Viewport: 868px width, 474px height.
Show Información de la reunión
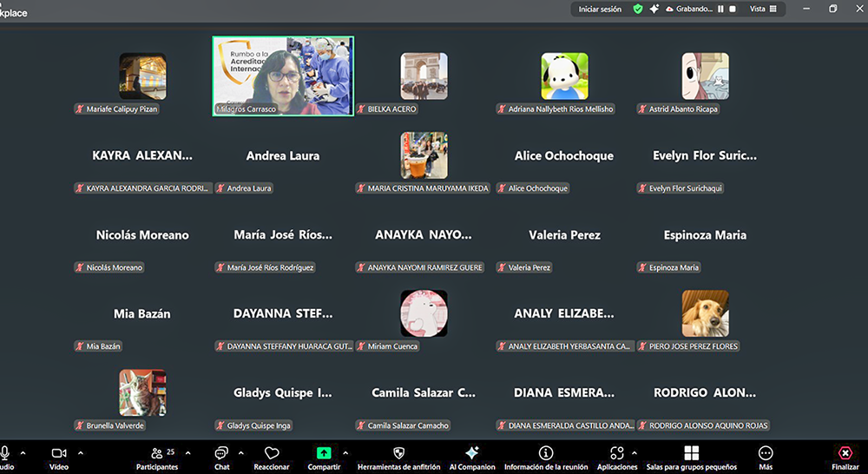pos(546,453)
